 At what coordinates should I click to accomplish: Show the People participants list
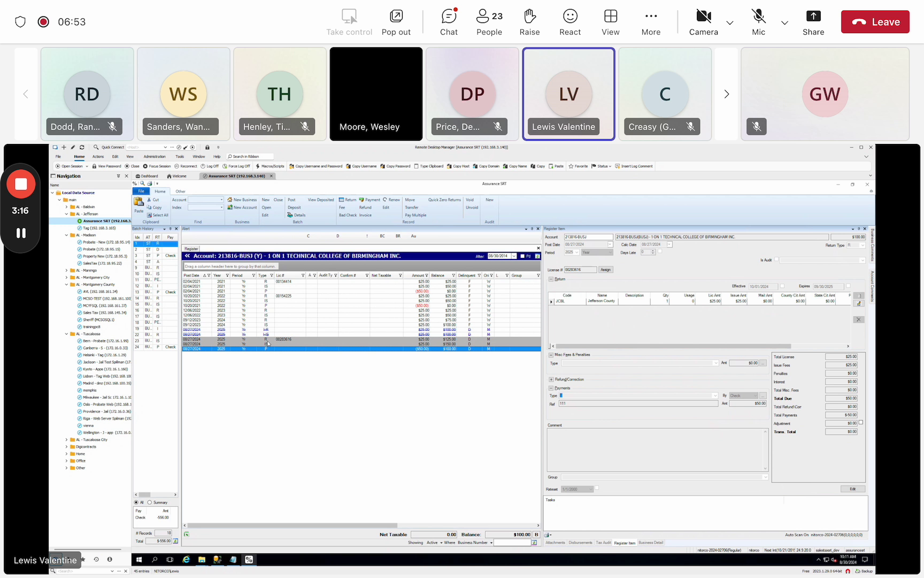tap(489, 22)
